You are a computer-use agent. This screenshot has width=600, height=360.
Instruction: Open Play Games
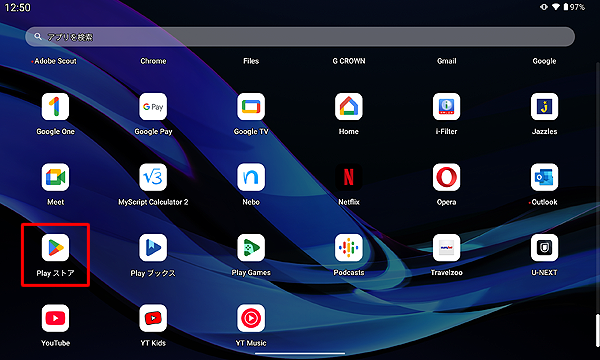(x=251, y=248)
